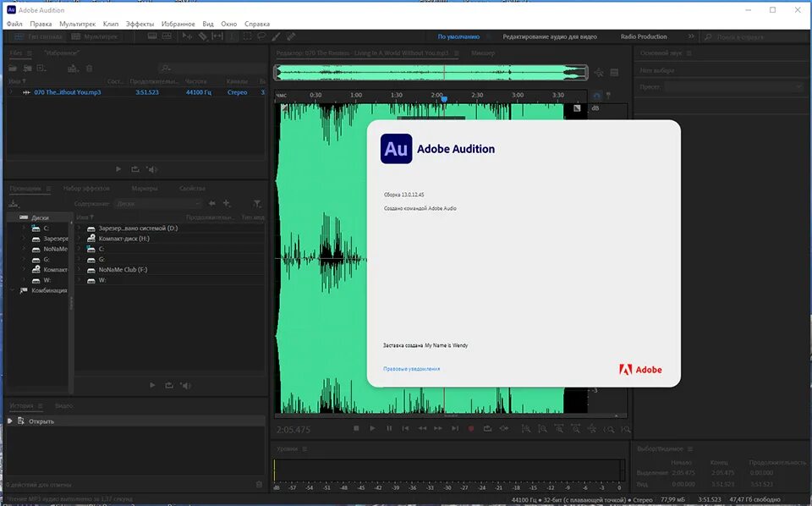
Task: Fast forward using the transport button
Action: (438, 428)
